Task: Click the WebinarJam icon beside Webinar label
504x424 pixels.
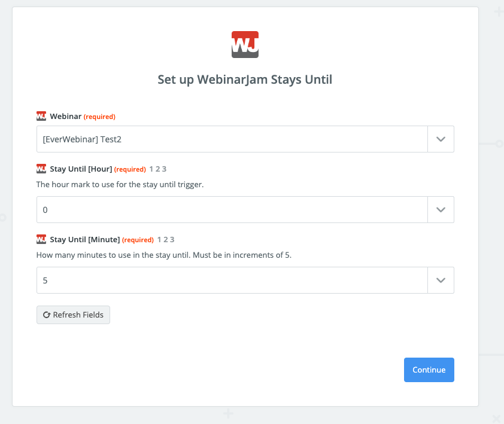Action: coord(41,116)
